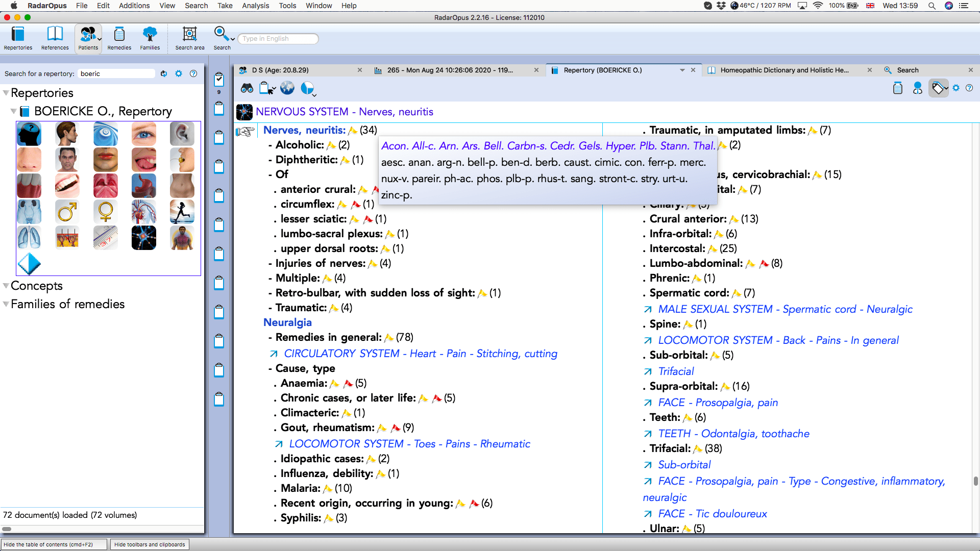The width and height of the screenshot is (980, 551).
Task: Select the checked clipboard numbered 9
Action: (x=219, y=79)
